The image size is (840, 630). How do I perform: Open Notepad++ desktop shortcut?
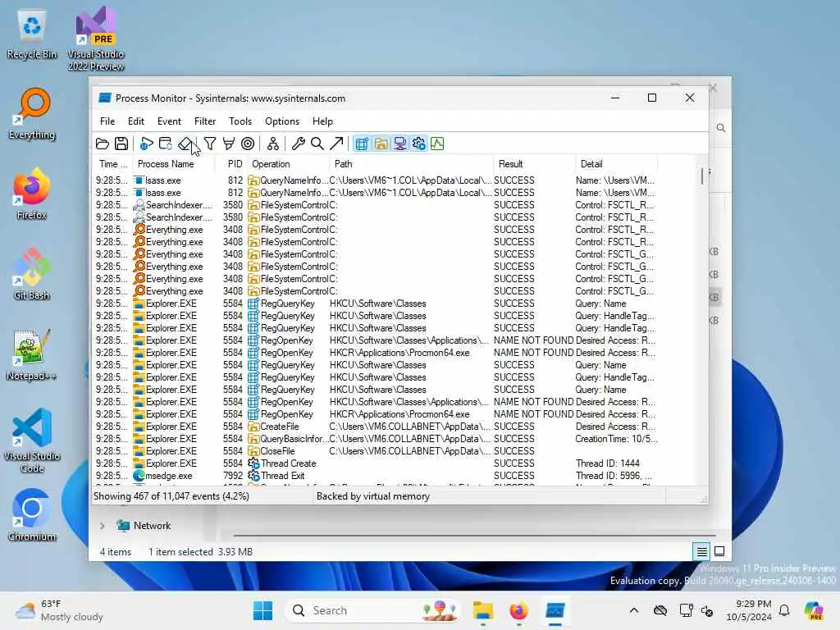pos(32,354)
